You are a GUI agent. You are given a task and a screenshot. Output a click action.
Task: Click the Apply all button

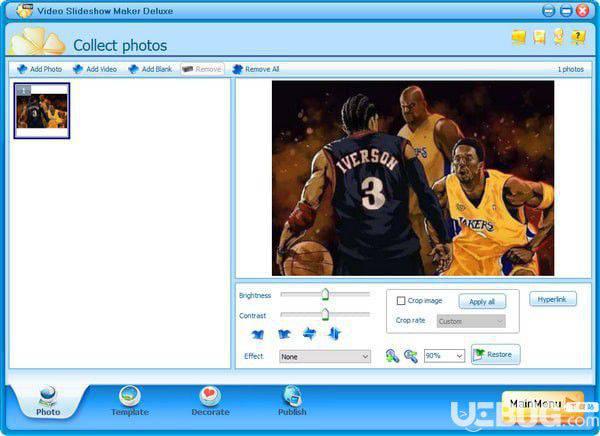click(x=482, y=302)
